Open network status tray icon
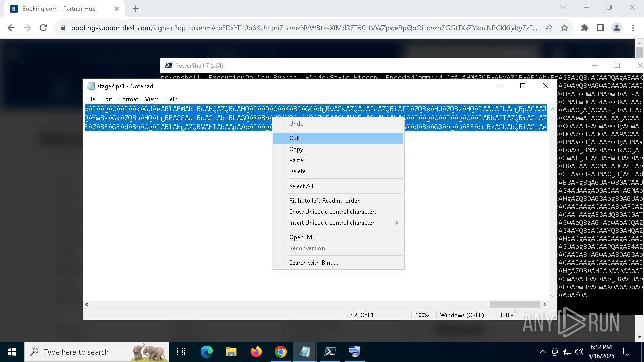The image size is (644, 362). pyautogui.click(x=567, y=352)
